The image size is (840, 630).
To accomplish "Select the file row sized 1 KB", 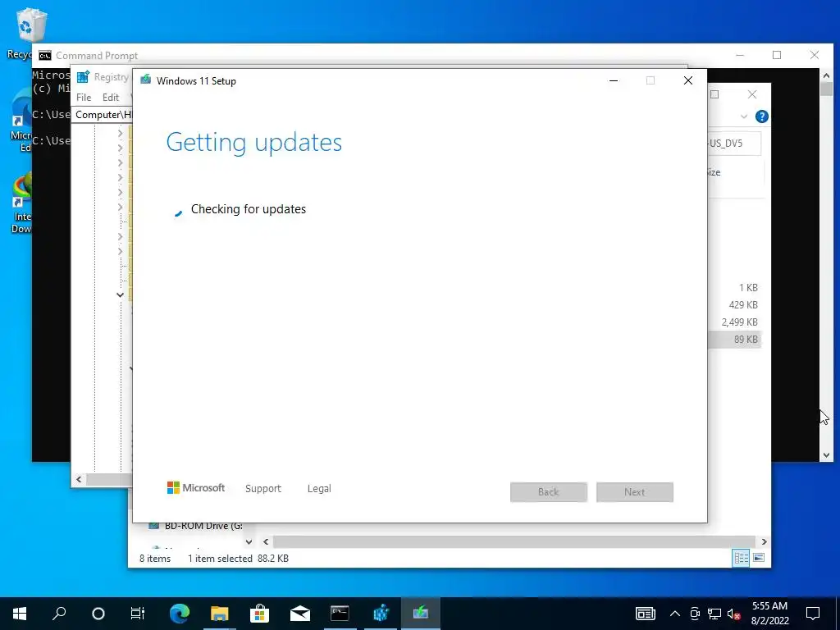I will (734, 288).
